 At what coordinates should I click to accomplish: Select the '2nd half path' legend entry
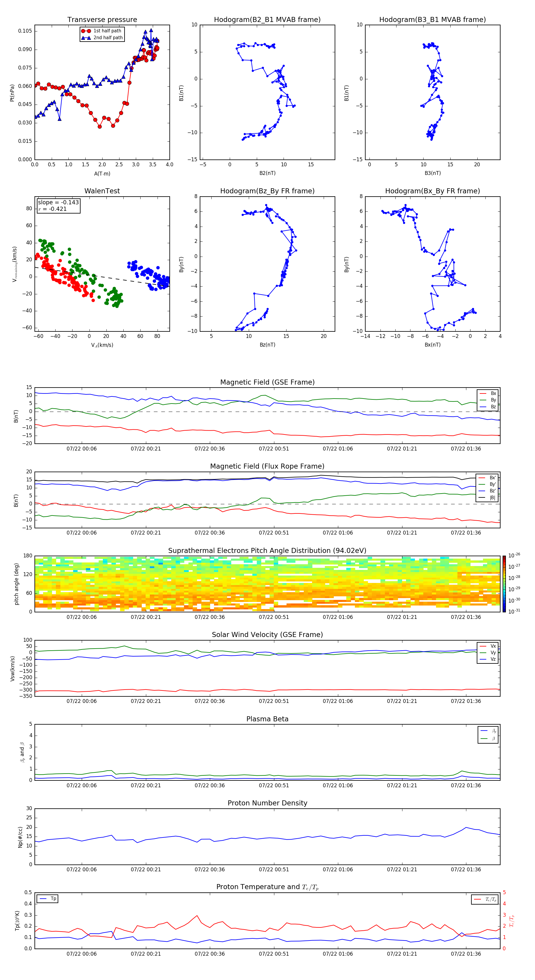tap(102, 38)
